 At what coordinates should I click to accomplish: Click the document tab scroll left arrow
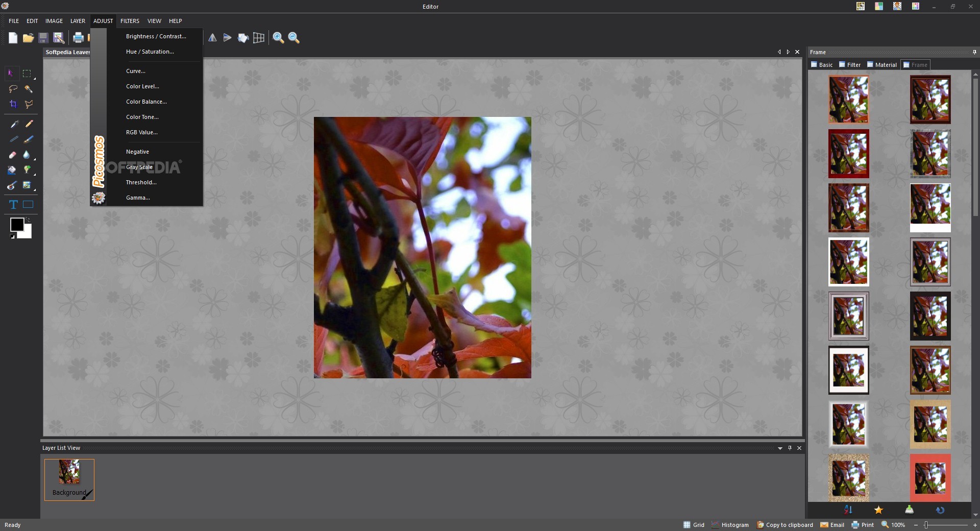click(x=779, y=52)
